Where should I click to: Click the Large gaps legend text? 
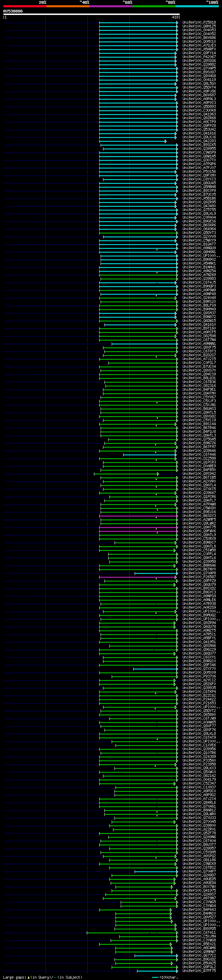point(43,977)
